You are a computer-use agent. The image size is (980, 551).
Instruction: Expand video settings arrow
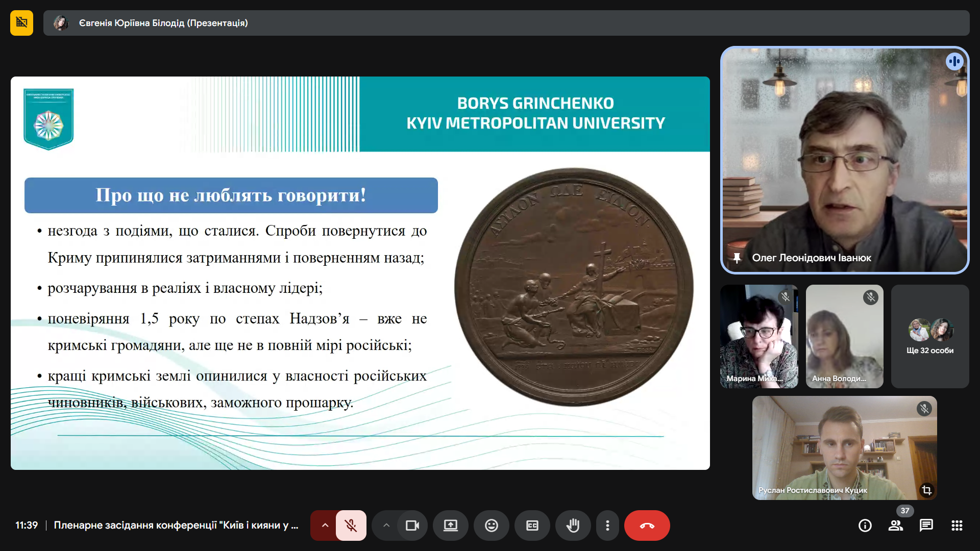[386, 525]
